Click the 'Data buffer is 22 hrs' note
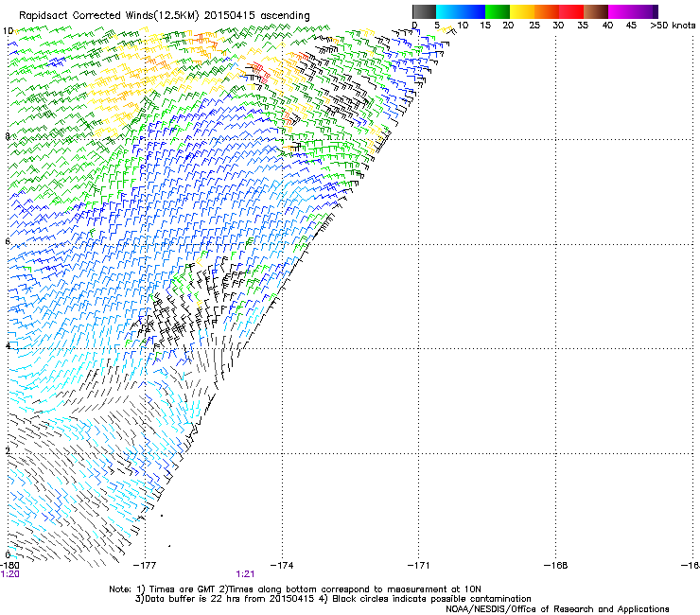Image resolution: width=700 pixels, height=615 pixels. [333, 599]
